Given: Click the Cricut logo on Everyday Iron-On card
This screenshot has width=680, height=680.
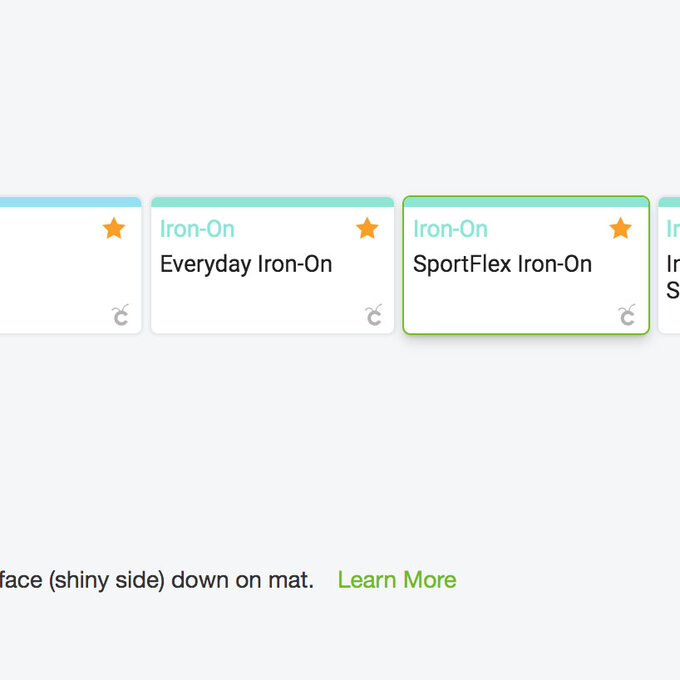Looking at the screenshot, I should click(x=374, y=316).
